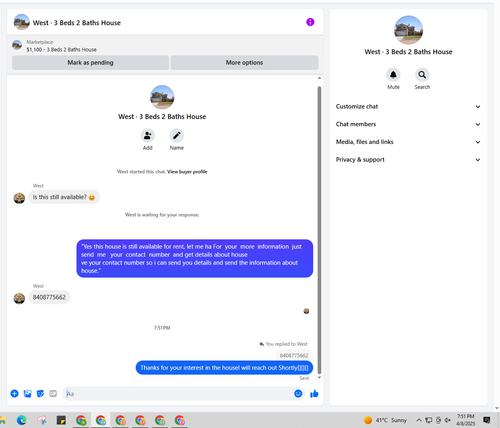
Task: Expand Privacy & support section
Action: click(x=408, y=160)
